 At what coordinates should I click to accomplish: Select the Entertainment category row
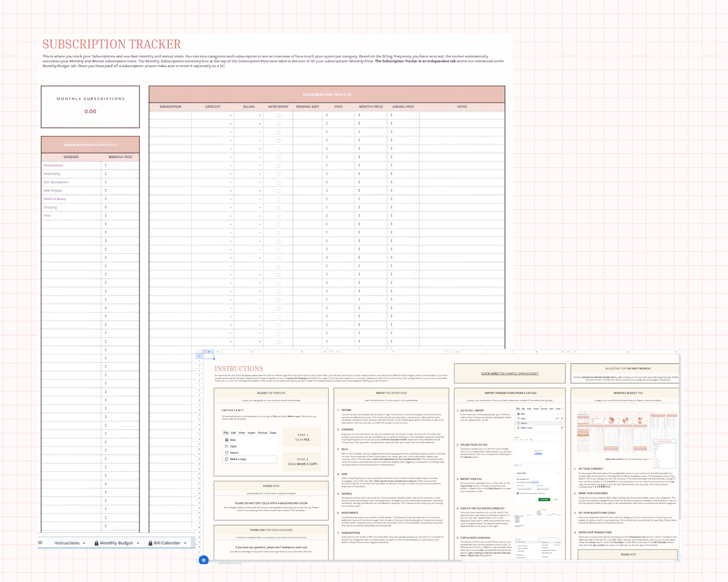(90, 165)
